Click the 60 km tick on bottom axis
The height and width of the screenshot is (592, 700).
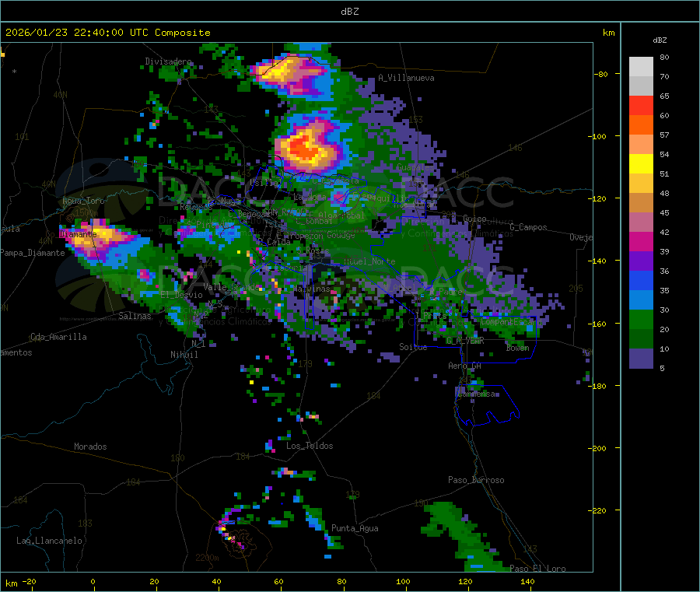[x=279, y=582]
